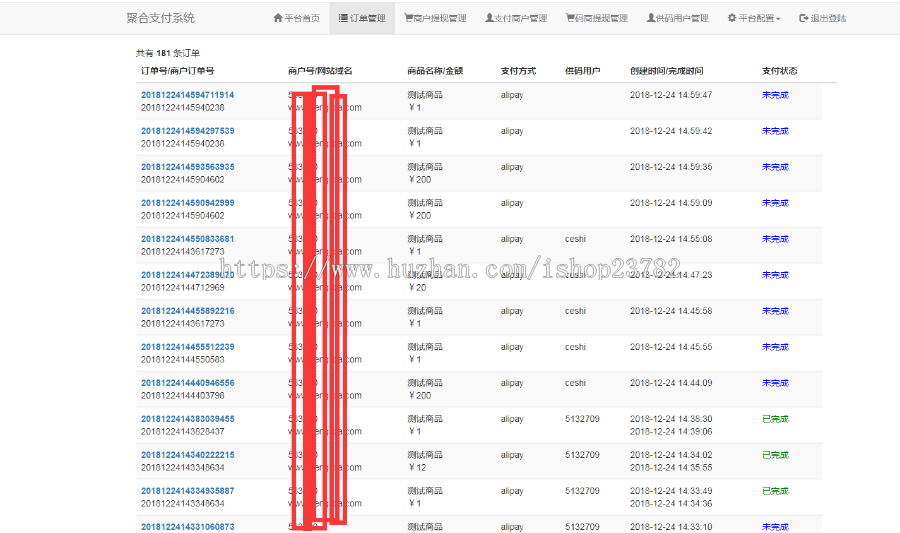The width and height of the screenshot is (900, 533).
Task: Click 未完成 status for 14:55:08 order
Action: pos(775,239)
